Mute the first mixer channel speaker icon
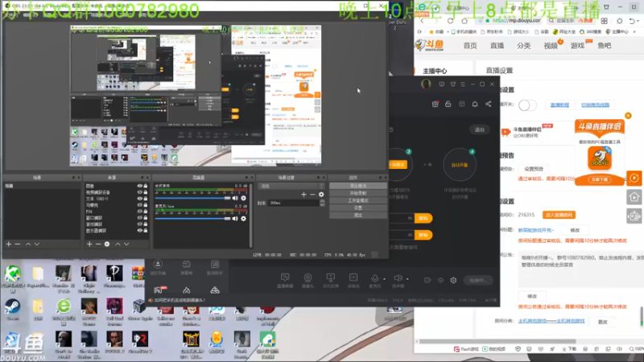Image resolution: width=644 pixels, height=362 pixels. 235,198
